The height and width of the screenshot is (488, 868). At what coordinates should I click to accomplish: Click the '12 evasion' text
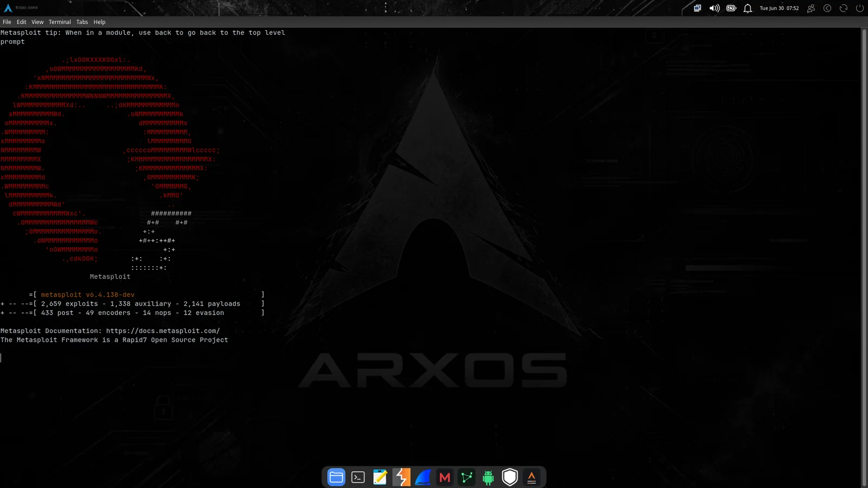203,313
